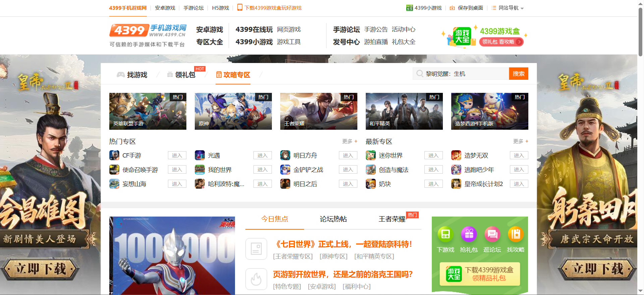
Task: Open the 造梦西游4手机版 thumbnail
Action: click(490, 111)
